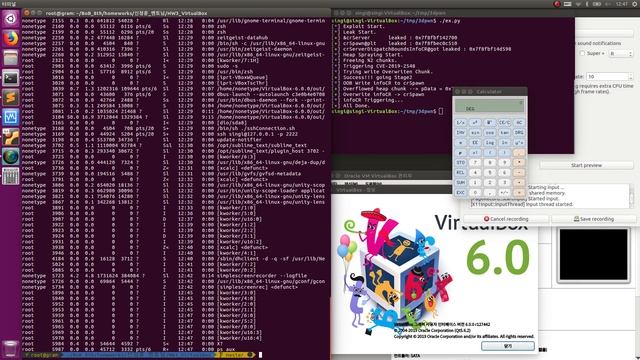
Task: Open the system gear menu in top bar
Action: [635, 4]
